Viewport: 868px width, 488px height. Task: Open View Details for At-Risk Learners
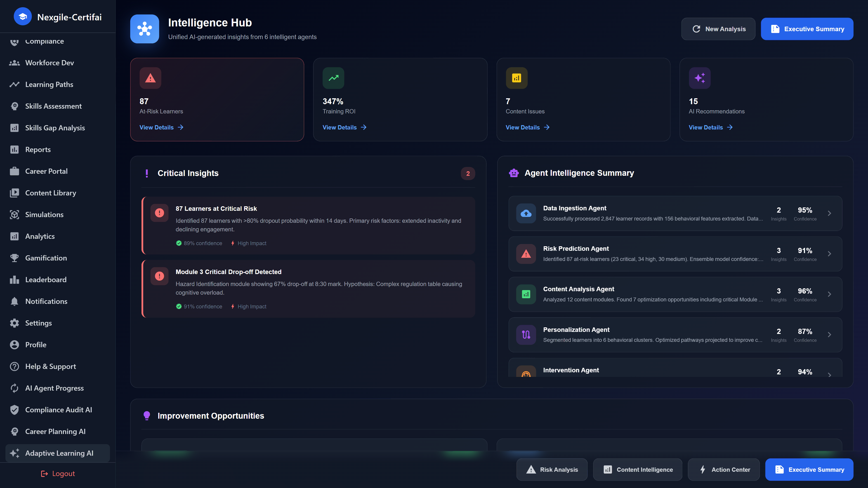pyautogui.click(x=161, y=127)
